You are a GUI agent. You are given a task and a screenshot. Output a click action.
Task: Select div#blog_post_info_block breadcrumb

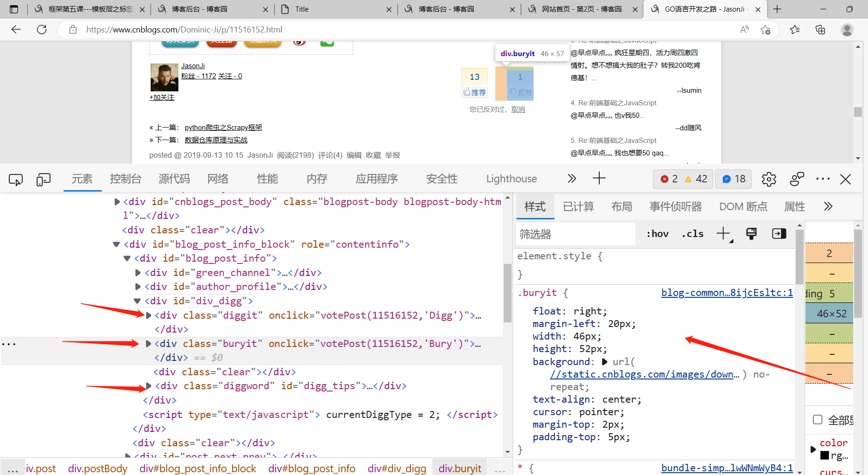[x=198, y=469]
